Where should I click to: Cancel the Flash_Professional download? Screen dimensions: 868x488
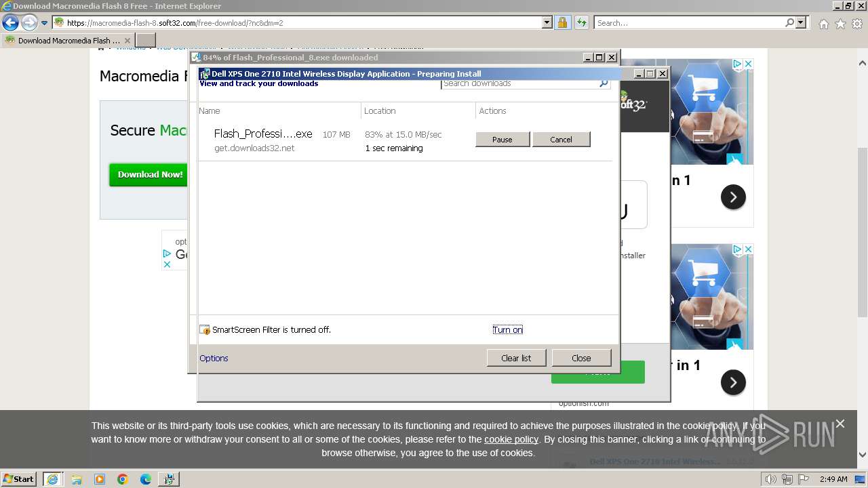[561, 139]
